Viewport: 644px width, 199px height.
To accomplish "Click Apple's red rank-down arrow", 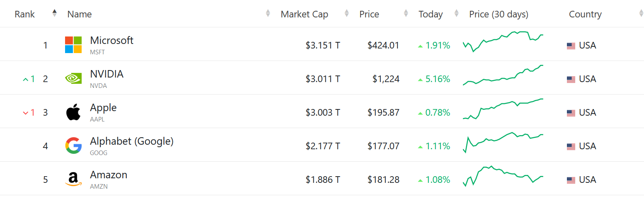I will click(26, 112).
